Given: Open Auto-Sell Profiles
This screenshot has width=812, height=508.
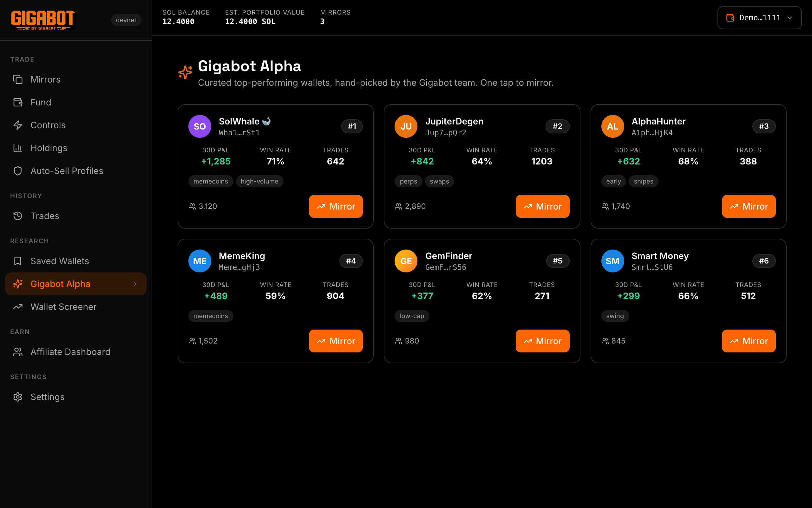Looking at the screenshot, I should click(x=76, y=171).
